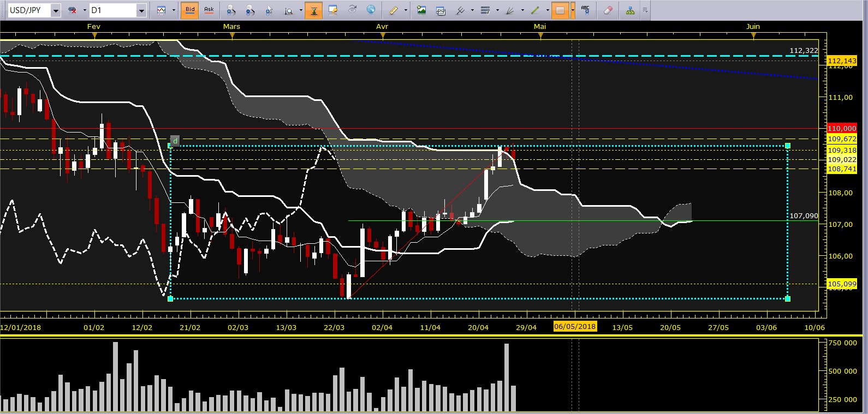This screenshot has width=868, height=414.
Task: Click the 110,000 red price label
Action: point(842,128)
